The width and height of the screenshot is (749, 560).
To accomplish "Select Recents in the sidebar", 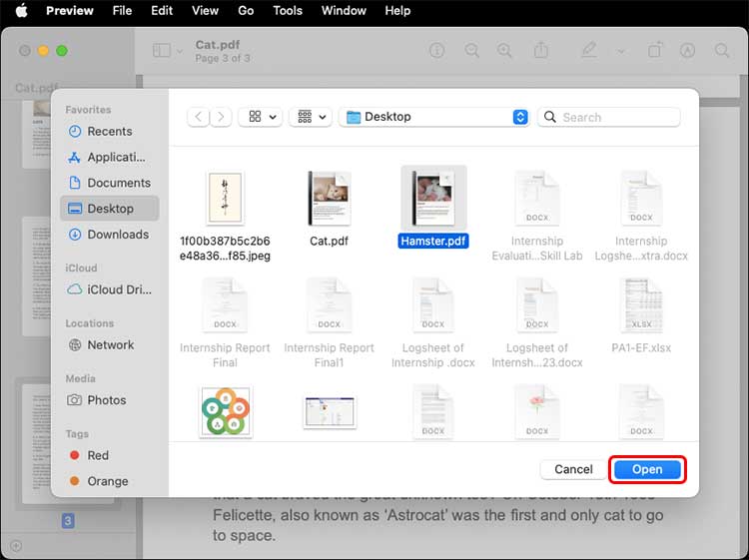I will pyautogui.click(x=110, y=132).
